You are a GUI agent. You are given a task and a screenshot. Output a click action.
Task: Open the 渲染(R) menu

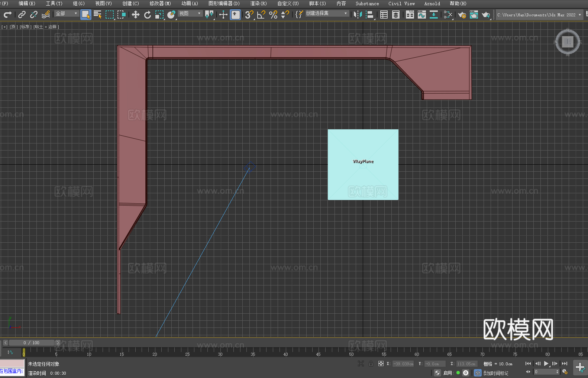coord(259,3)
